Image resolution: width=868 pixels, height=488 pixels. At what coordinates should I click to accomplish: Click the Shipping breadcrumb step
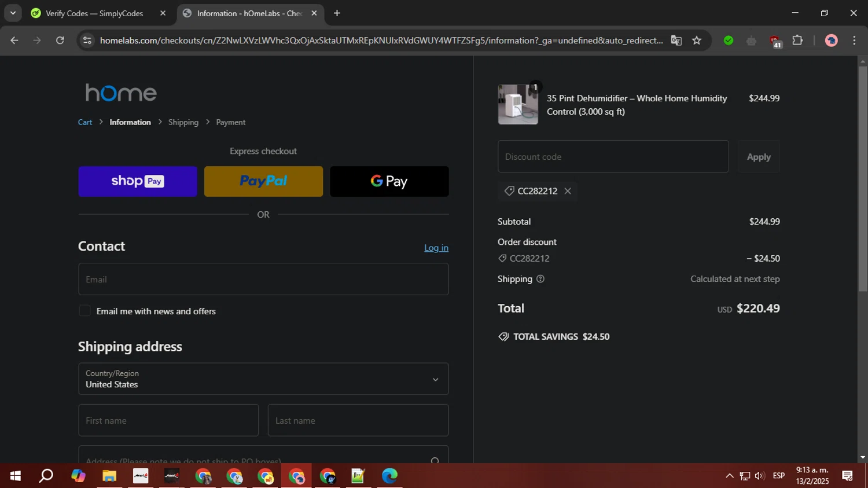183,122
